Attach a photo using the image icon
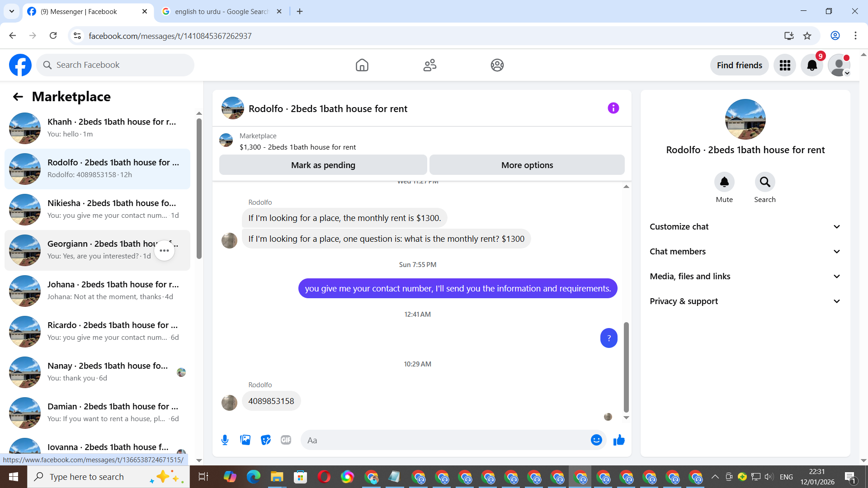Image resolution: width=868 pixels, height=488 pixels. coord(245,440)
